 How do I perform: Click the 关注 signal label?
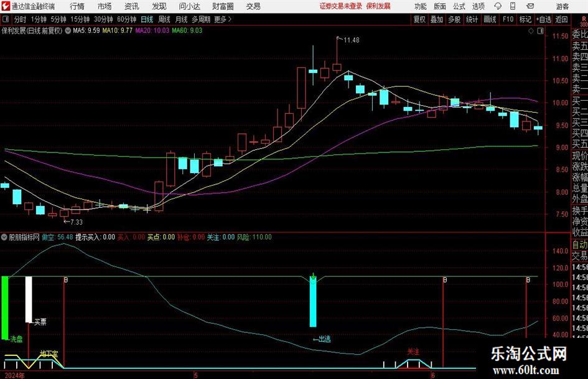click(x=413, y=352)
